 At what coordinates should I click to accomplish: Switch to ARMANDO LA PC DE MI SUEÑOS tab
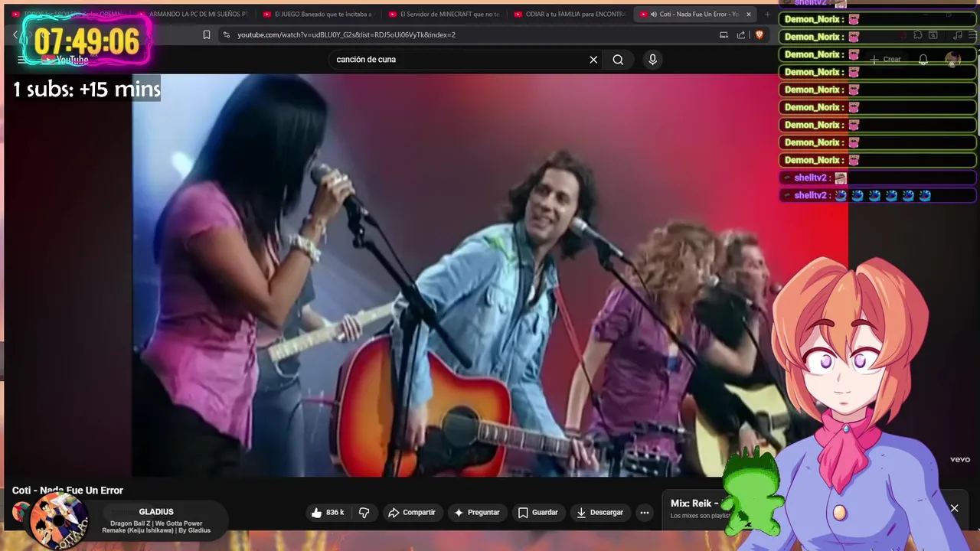(x=193, y=14)
